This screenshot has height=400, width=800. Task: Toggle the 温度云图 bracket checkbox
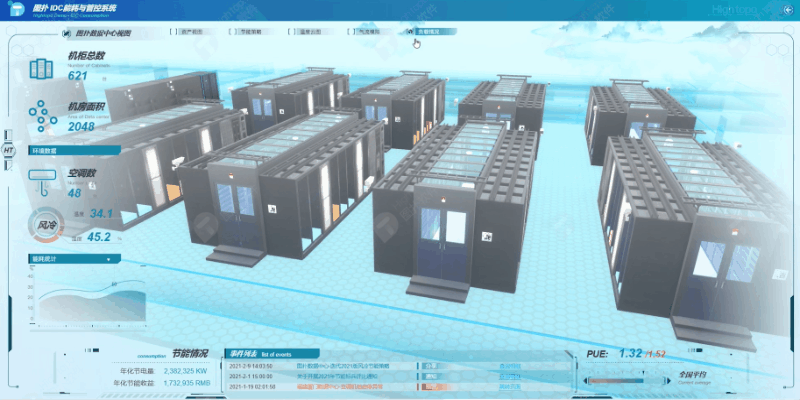point(292,32)
